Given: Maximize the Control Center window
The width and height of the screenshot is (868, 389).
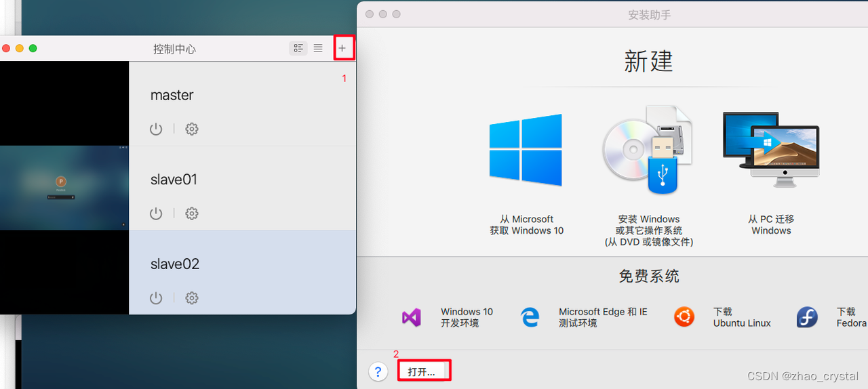Looking at the screenshot, I should [33, 48].
